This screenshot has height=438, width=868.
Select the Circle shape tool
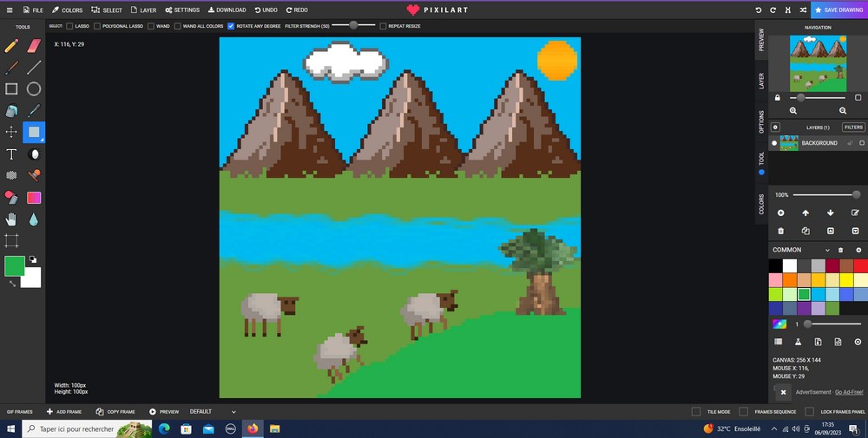pos(34,88)
